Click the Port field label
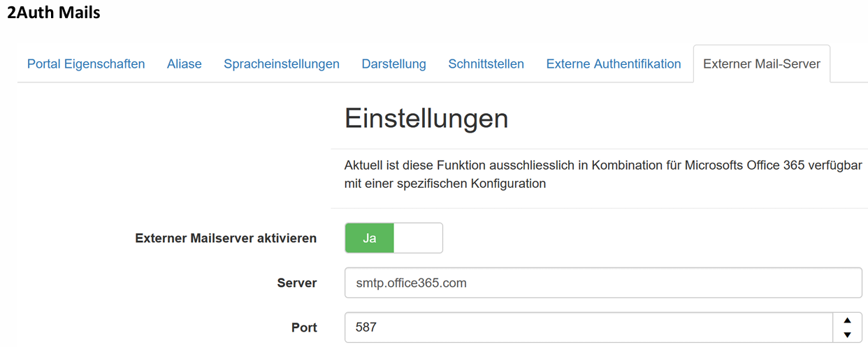Image resolution: width=868 pixels, height=347 pixels. 304,327
